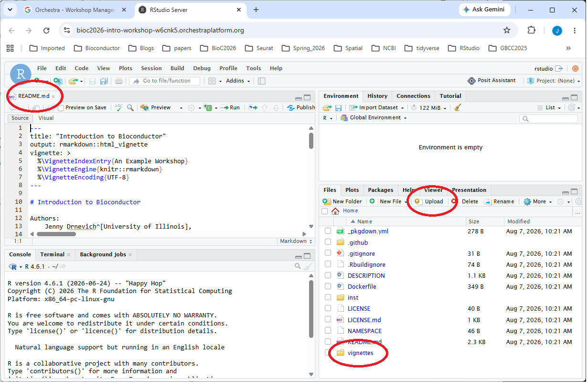Image resolution: width=588 pixels, height=388 pixels.
Task: Click the Ask Gemini button
Action: (485, 10)
